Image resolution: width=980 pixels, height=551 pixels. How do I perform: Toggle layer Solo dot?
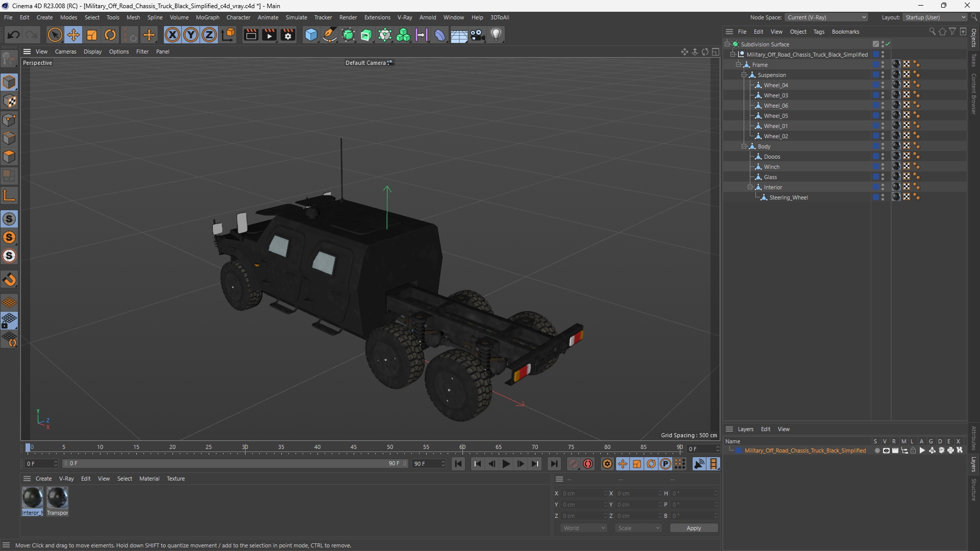click(877, 450)
